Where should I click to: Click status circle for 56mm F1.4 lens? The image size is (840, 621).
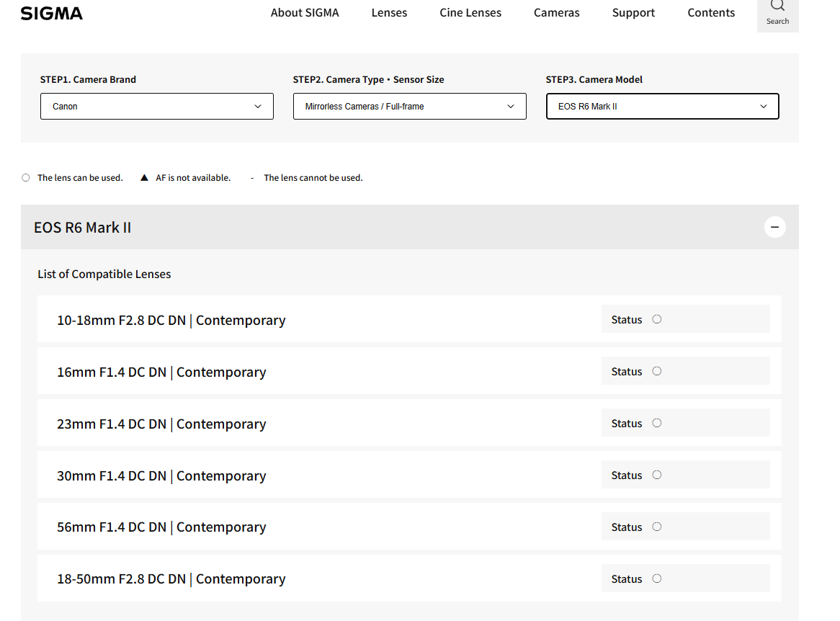tap(657, 527)
